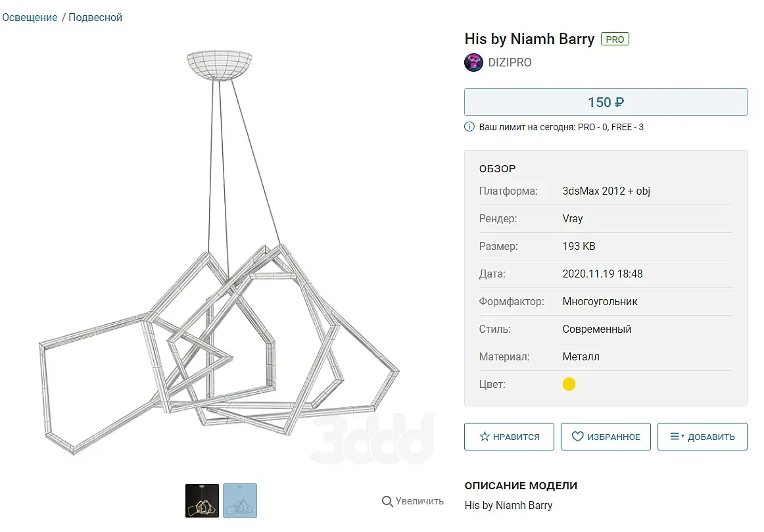Click the magnifier icon next to Увеличить
The width and height of the screenshot is (764, 532).
(x=387, y=501)
